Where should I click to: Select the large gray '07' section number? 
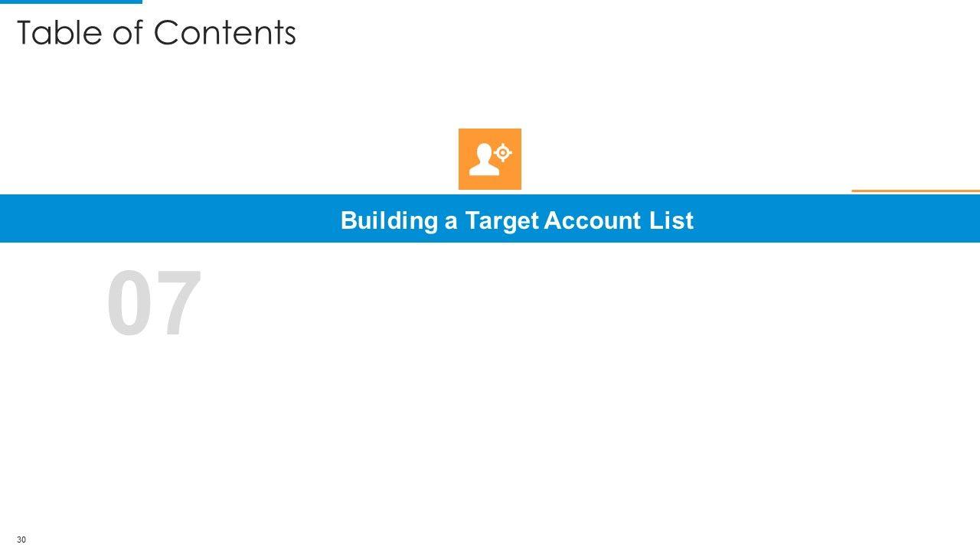click(x=154, y=304)
